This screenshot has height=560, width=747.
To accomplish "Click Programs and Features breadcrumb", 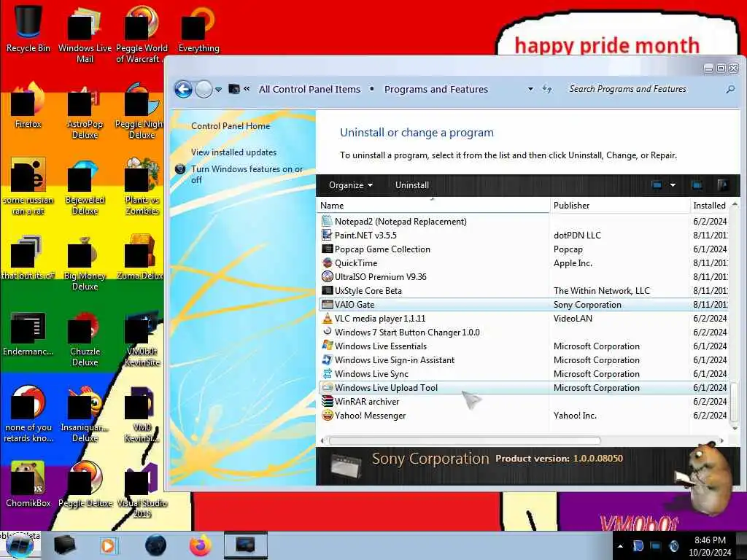I will (436, 89).
